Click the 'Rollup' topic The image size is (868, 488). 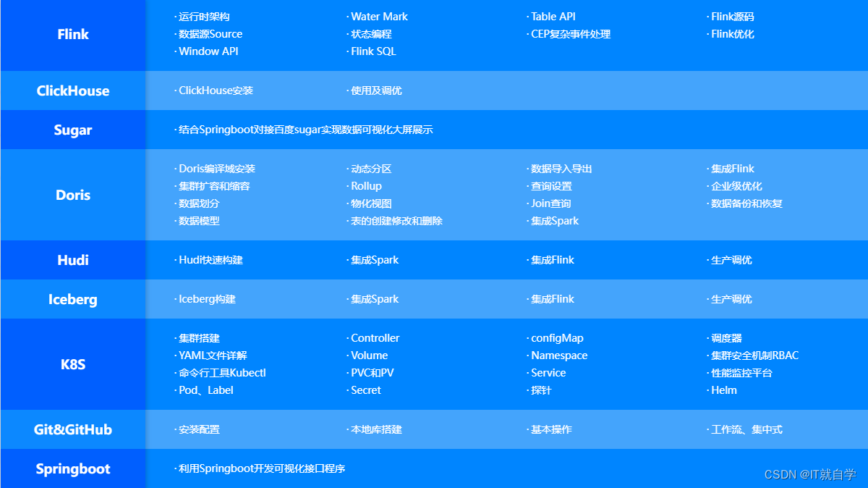point(366,186)
